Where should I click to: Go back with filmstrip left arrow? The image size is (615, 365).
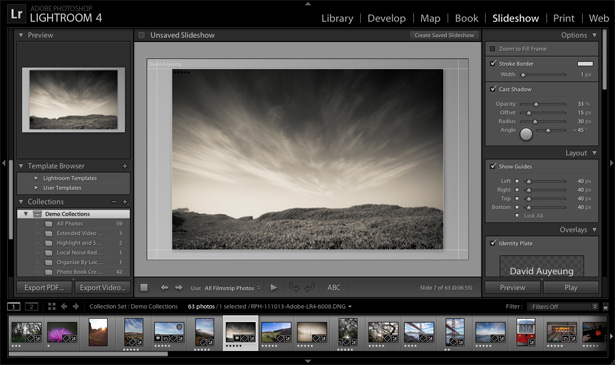pyautogui.click(x=64, y=307)
